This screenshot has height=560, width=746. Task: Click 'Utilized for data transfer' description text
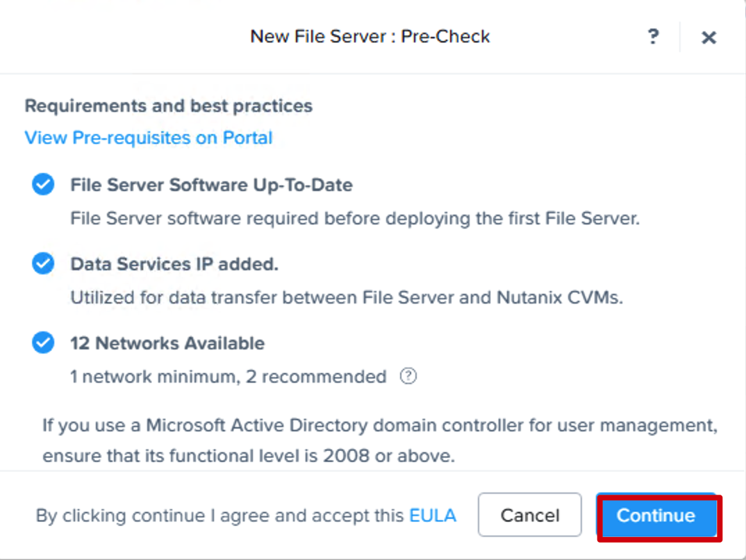347,297
